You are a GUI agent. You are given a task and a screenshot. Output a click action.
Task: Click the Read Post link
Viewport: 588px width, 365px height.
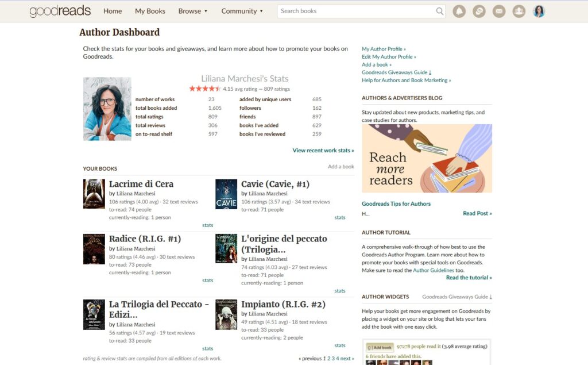tap(477, 213)
